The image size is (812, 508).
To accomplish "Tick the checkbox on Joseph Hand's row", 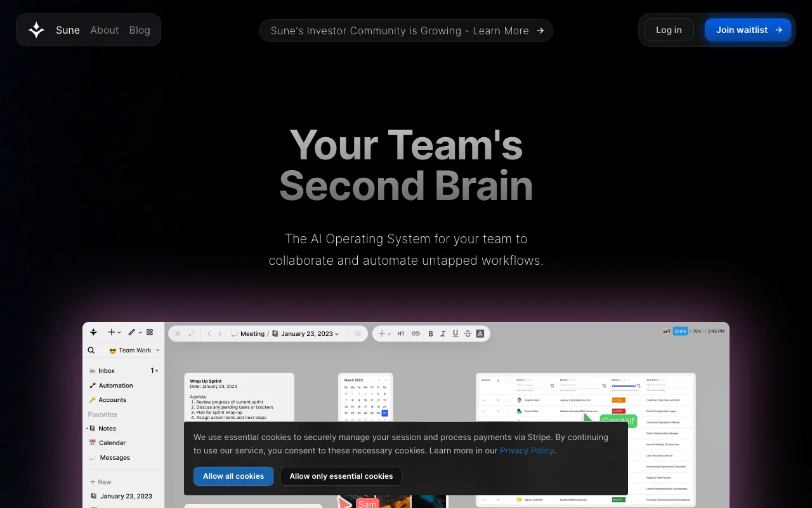I will 508,400.
